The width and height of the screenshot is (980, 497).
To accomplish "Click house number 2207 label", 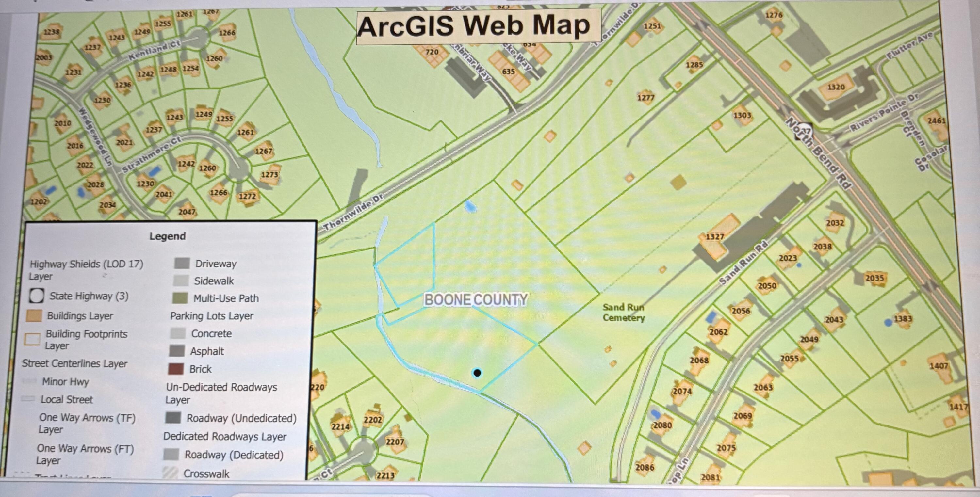I will coord(395,442).
